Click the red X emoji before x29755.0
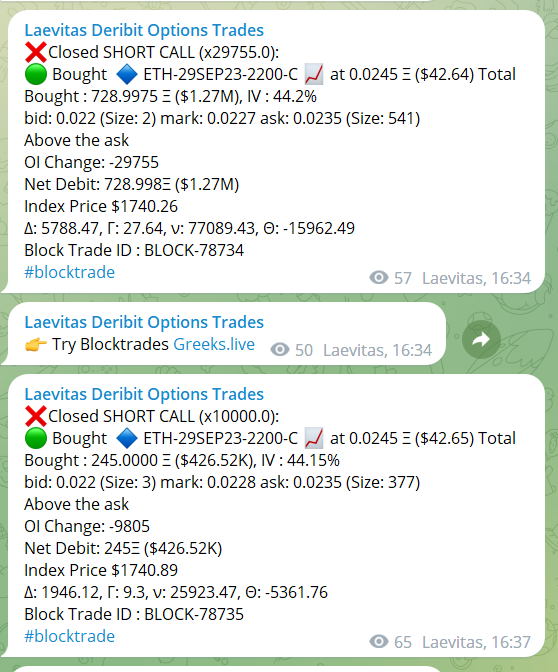This screenshot has width=558, height=672. (36, 52)
